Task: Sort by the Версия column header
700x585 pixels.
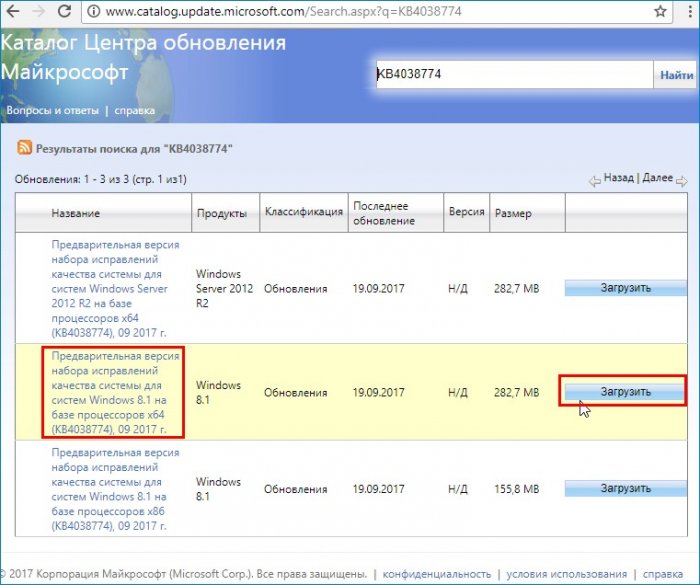Action: (467, 211)
